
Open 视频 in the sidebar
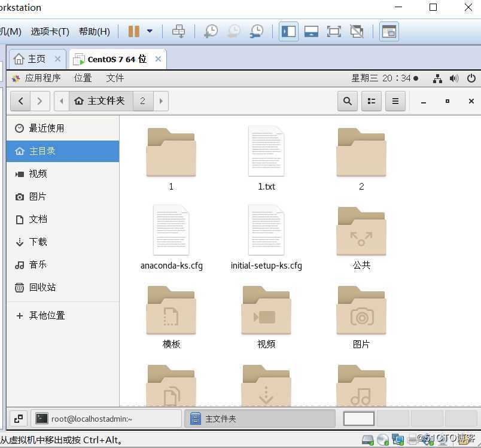click(x=63, y=174)
